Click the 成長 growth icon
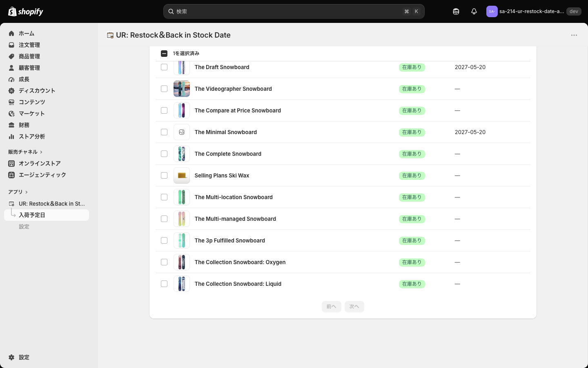 11,79
